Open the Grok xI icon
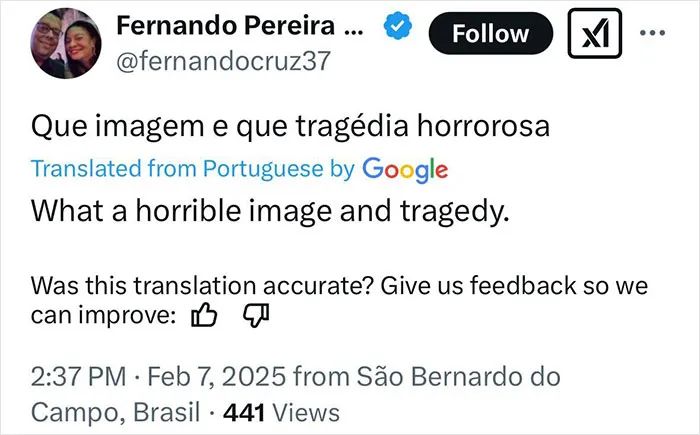Screen dimensions: 700x435 point(595,33)
